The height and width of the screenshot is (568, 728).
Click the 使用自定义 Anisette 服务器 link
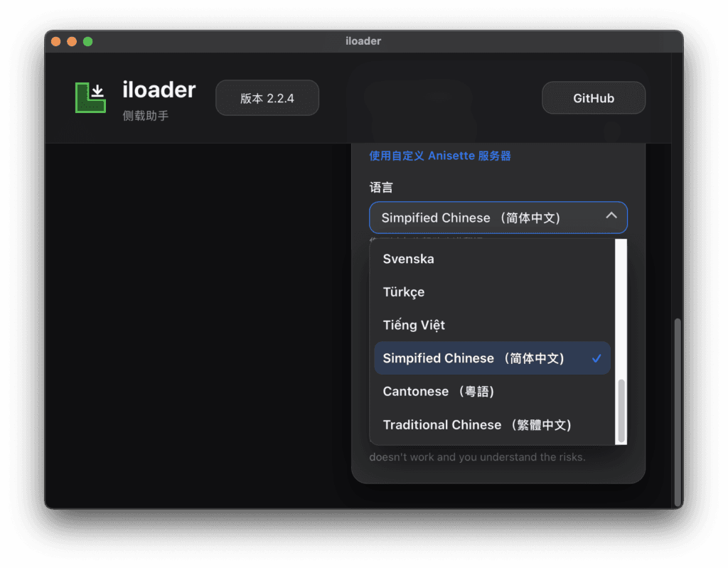(x=439, y=156)
